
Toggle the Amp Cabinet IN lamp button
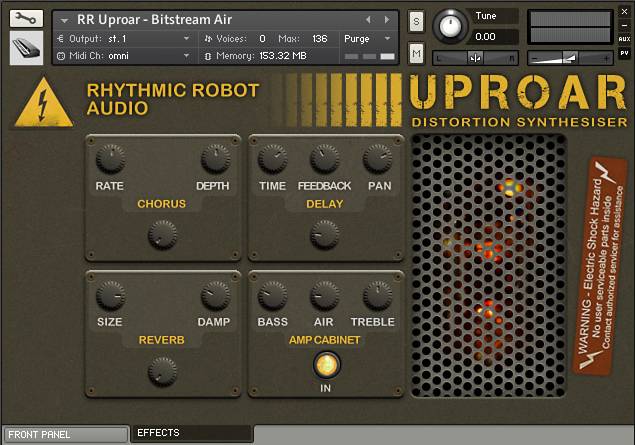(326, 365)
